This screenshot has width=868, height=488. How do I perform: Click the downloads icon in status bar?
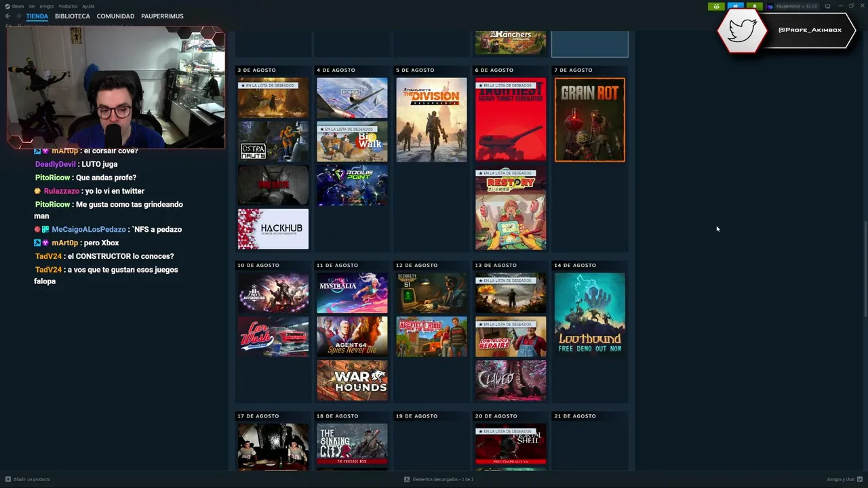point(407,479)
